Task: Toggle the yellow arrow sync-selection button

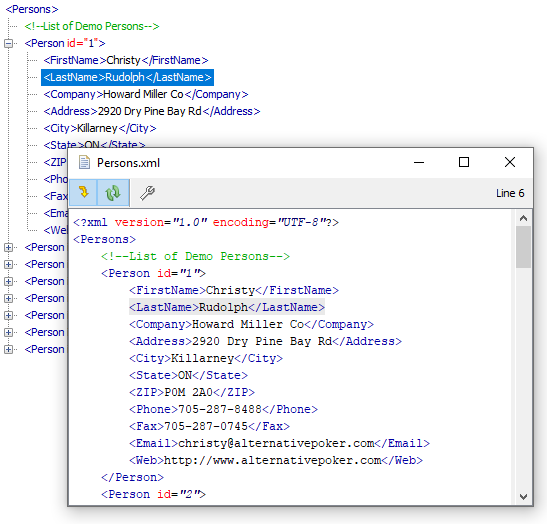Action: pos(83,193)
